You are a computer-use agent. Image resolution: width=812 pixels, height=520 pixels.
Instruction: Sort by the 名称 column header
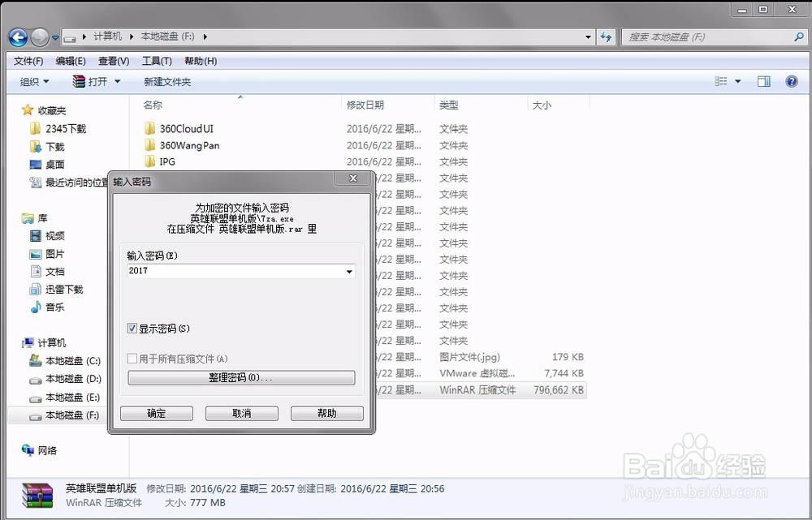[x=153, y=105]
